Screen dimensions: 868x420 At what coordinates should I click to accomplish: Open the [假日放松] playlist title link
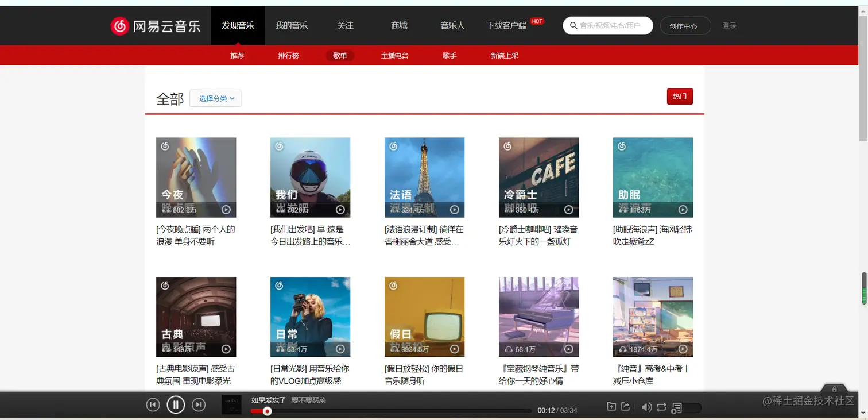(x=424, y=375)
